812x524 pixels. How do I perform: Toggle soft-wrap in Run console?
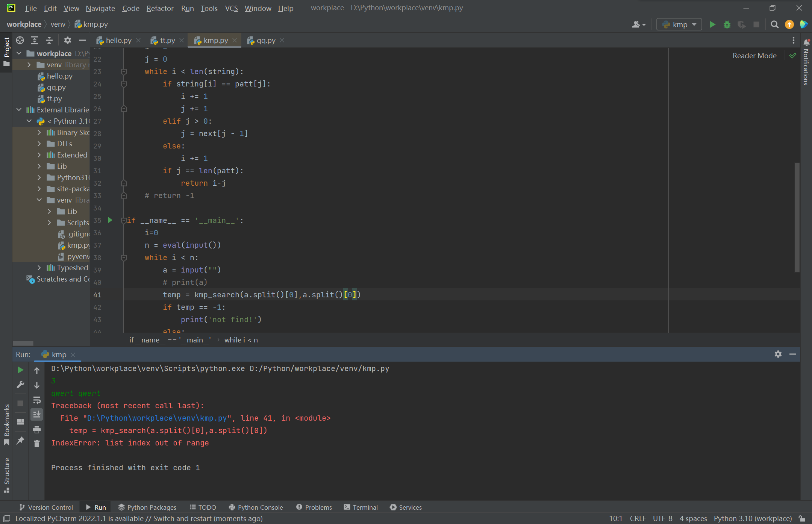(x=37, y=400)
